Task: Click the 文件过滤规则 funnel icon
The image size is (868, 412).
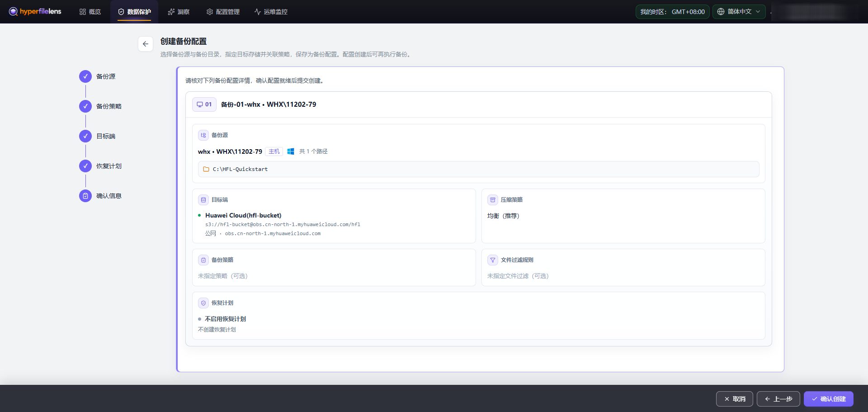Action: (x=493, y=260)
